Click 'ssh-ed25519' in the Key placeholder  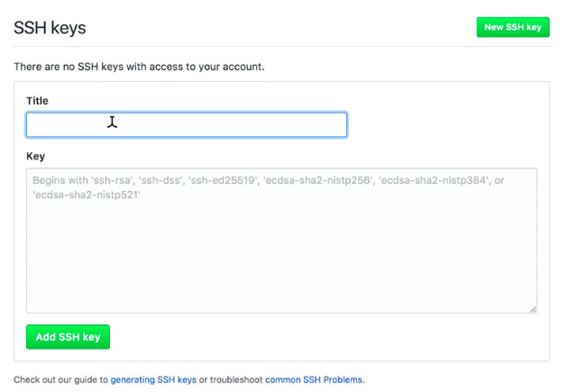click(220, 180)
